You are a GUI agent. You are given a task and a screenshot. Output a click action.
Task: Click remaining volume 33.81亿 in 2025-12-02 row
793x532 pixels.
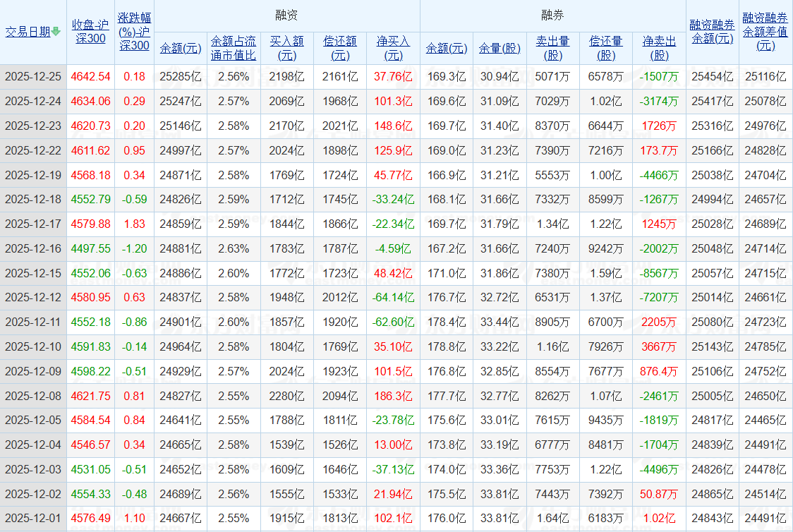(500, 494)
